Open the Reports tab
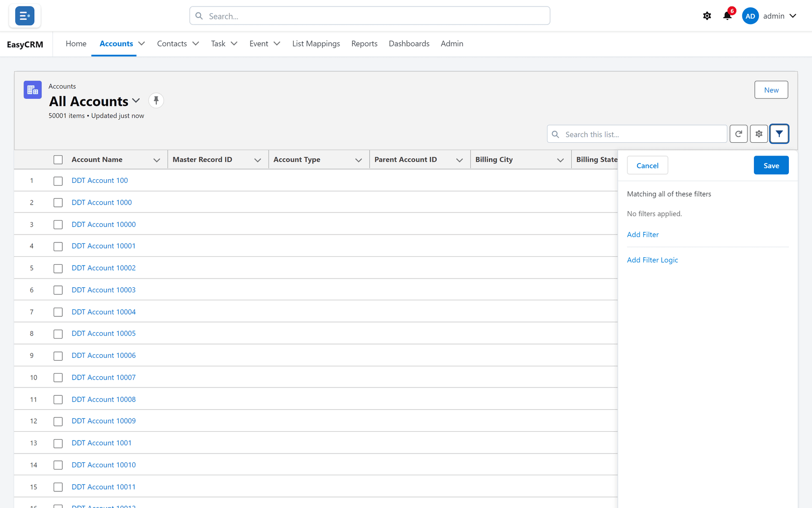 pos(364,44)
